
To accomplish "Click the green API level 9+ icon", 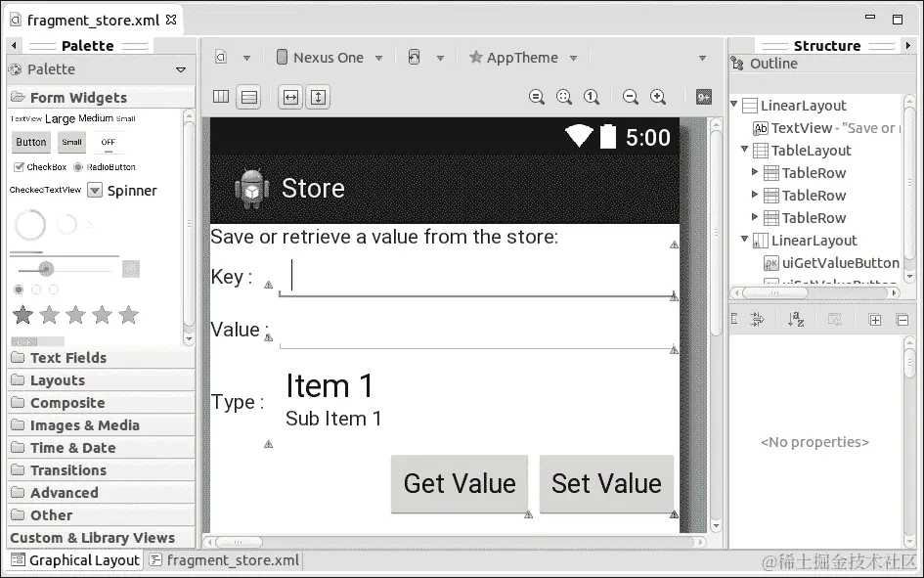I will pyautogui.click(x=703, y=97).
